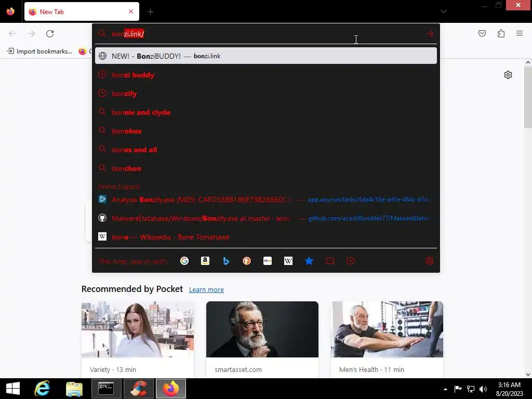Go forward with the Forward arrow
This screenshot has width=532, height=399.
point(31,34)
